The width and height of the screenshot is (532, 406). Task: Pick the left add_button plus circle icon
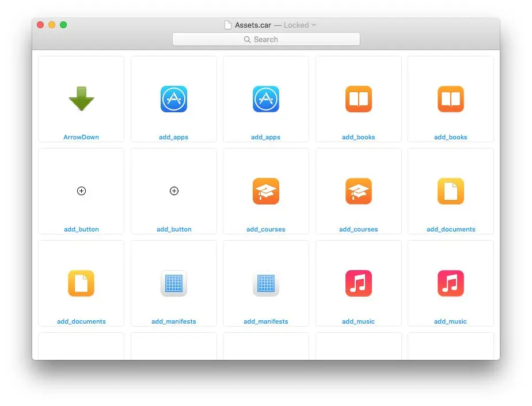pos(81,191)
